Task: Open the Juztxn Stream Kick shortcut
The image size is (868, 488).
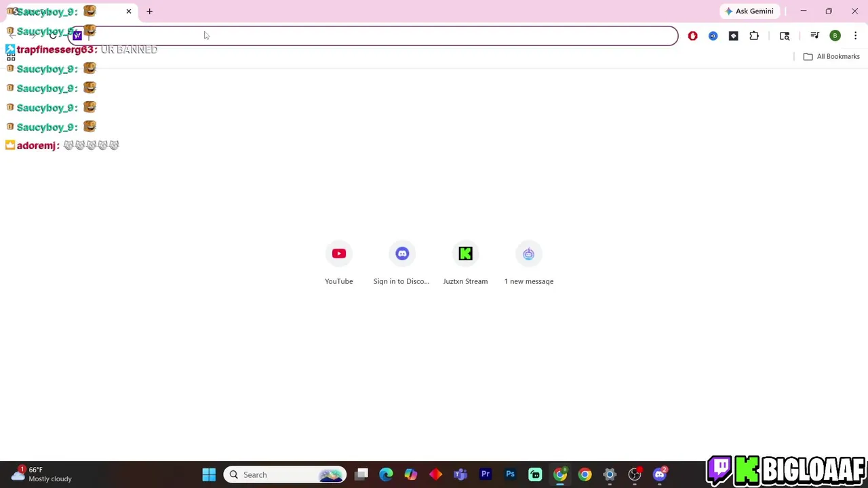Action: point(465,253)
